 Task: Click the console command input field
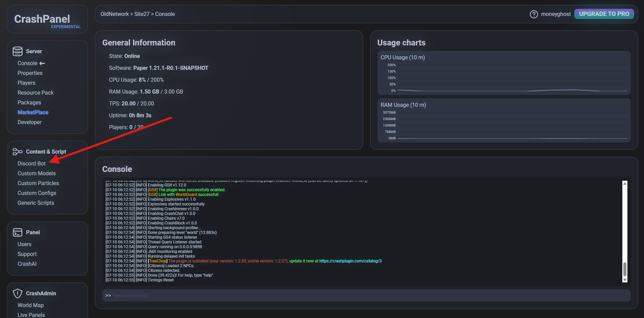[x=366, y=295]
